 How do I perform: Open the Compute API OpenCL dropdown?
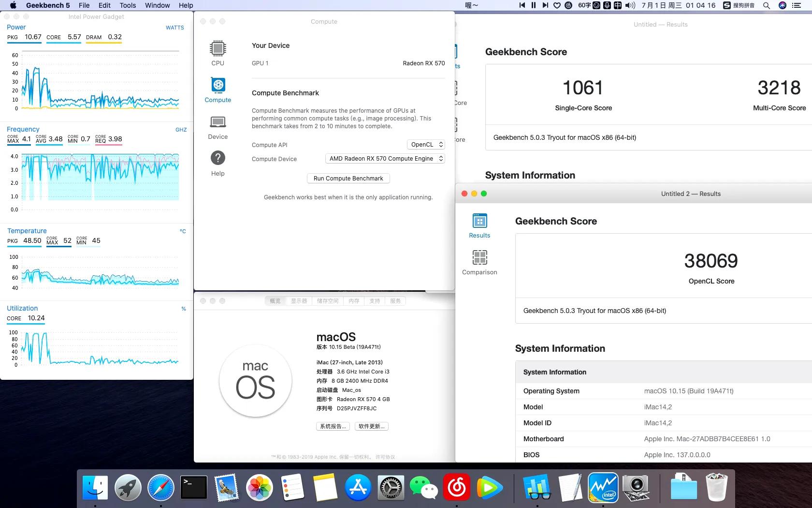pyautogui.click(x=426, y=145)
